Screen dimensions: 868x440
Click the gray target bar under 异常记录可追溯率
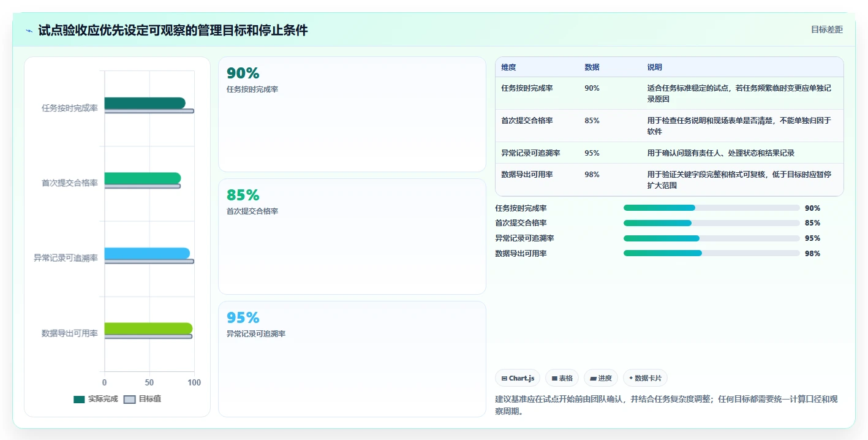(x=149, y=261)
